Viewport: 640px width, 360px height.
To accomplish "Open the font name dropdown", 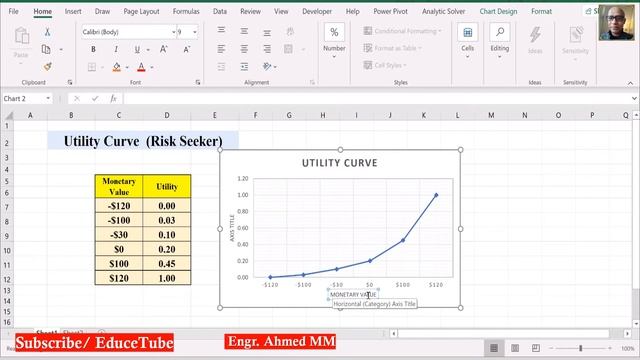I will coord(173,32).
